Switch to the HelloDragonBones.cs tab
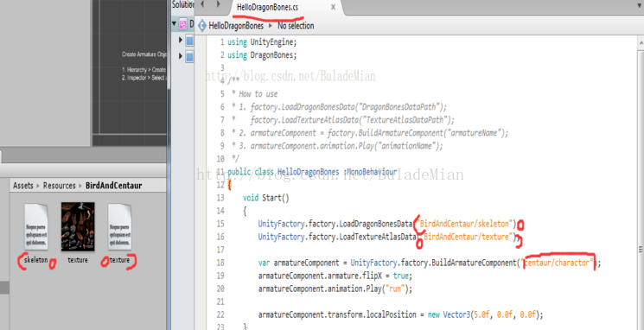 click(267, 8)
